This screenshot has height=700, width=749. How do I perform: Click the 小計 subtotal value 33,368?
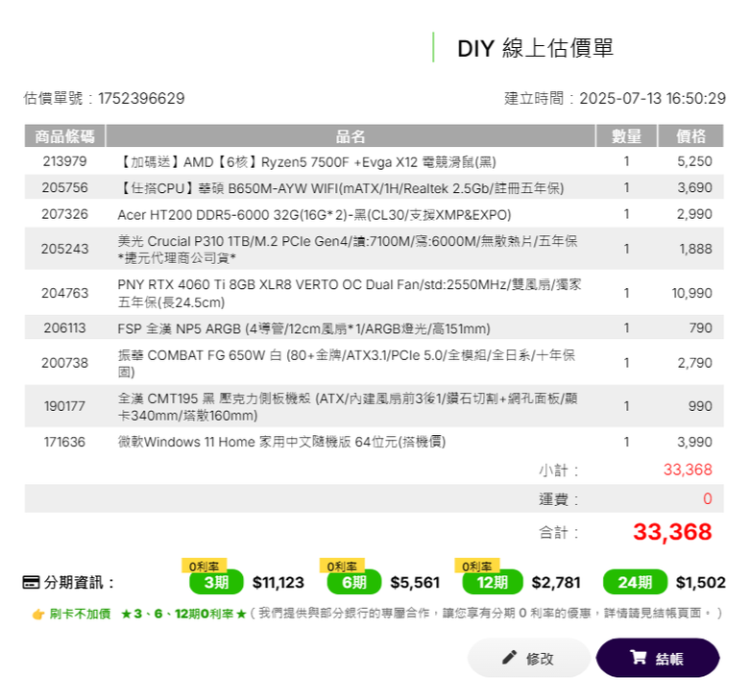point(688,470)
